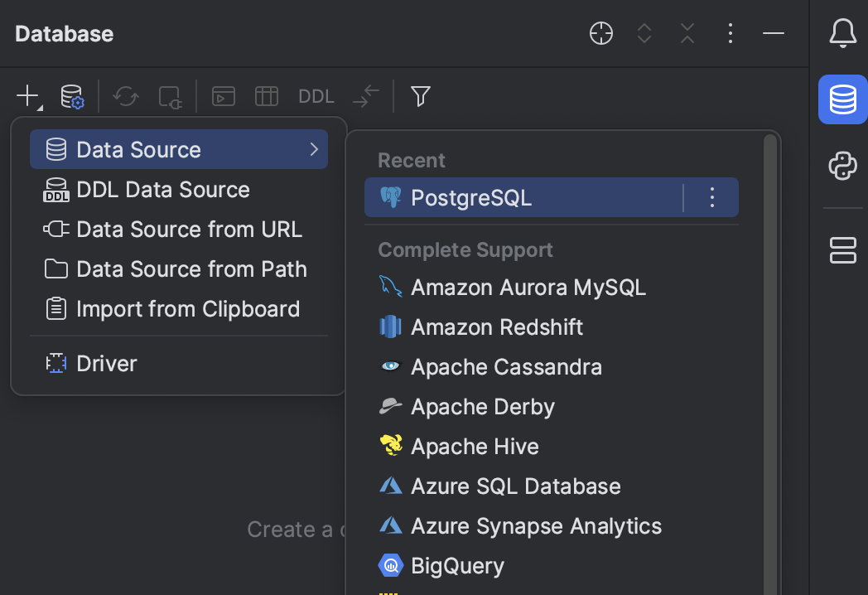The width and height of the screenshot is (868, 595).
Task: Choose Apache Cassandra as a data source
Action: tap(506, 366)
